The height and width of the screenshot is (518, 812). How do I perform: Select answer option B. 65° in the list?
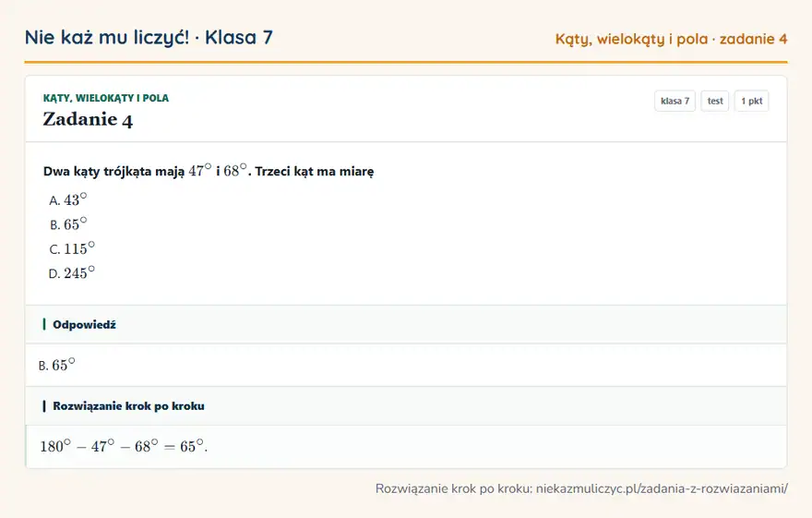[68, 224]
